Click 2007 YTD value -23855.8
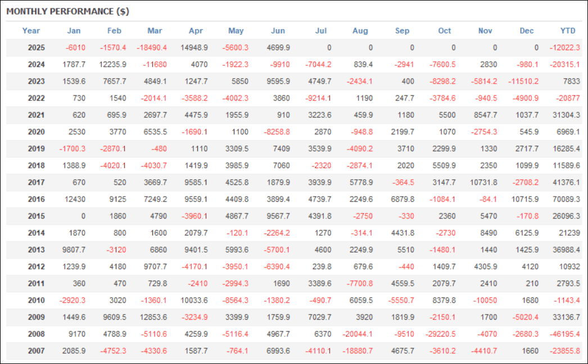588x364 pixels. point(564,351)
